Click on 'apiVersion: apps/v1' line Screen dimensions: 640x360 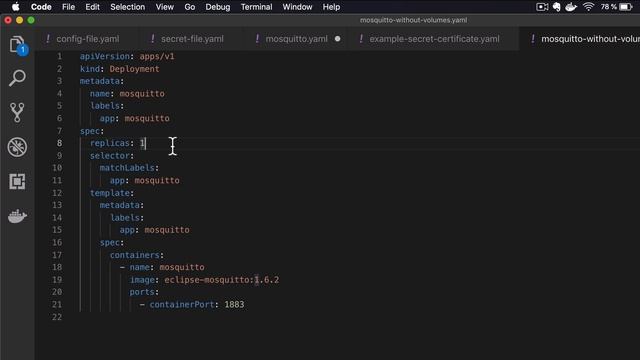click(x=127, y=56)
